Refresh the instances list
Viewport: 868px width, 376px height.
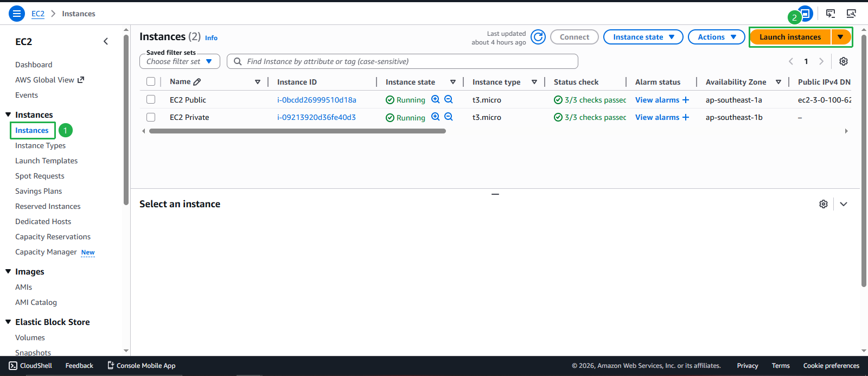pyautogui.click(x=538, y=37)
